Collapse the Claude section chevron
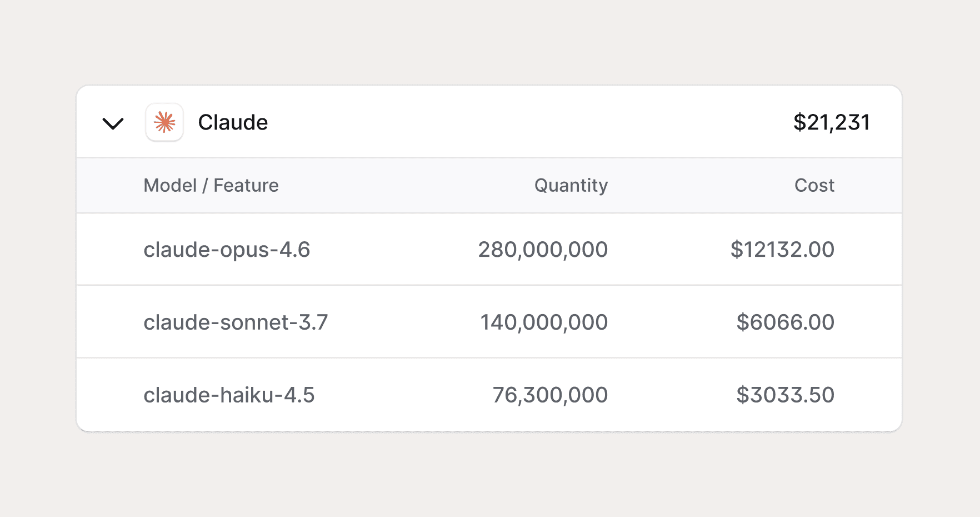The width and height of the screenshot is (980, 517). point(113,123)
